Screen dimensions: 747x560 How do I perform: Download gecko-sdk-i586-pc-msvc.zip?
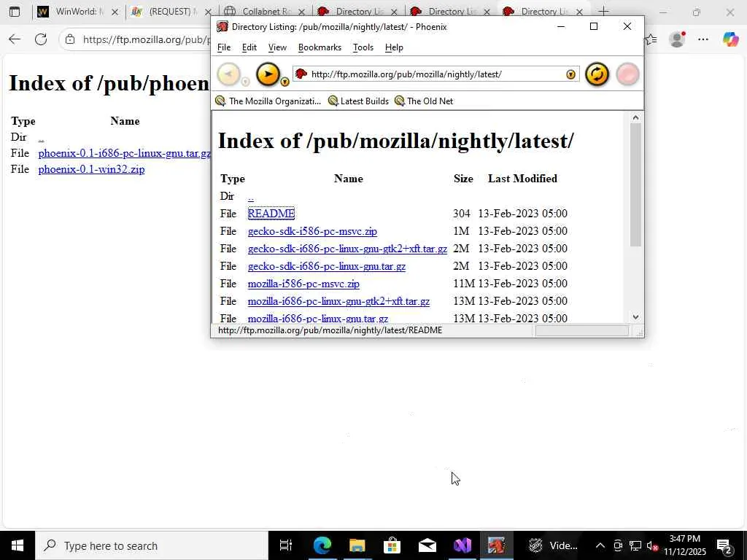312,231
